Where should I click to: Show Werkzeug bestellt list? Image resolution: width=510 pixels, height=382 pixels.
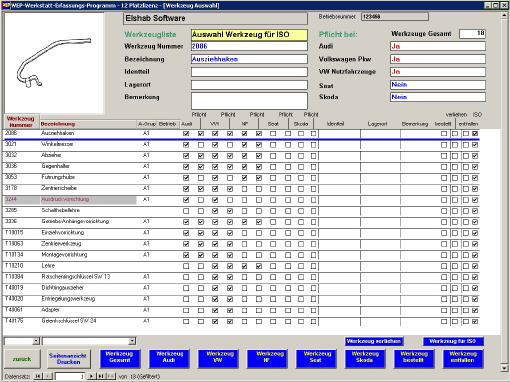(x=414, y=359)
